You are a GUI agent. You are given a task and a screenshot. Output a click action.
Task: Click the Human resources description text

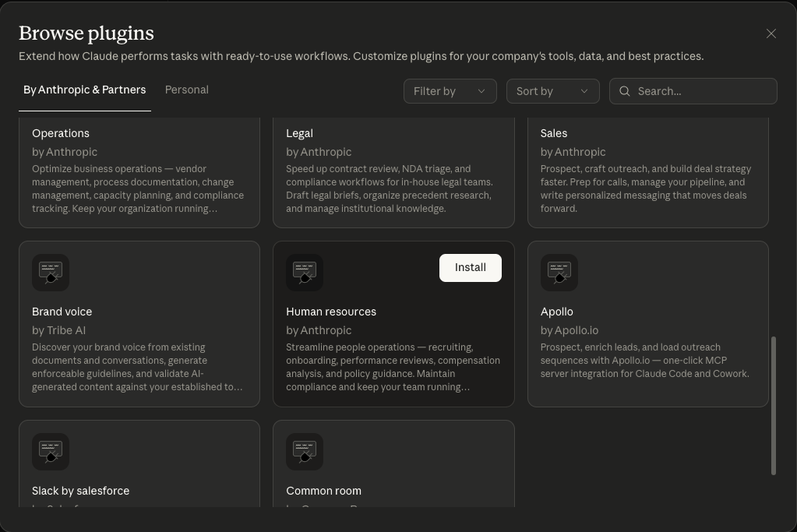click(x=393, y=367)
